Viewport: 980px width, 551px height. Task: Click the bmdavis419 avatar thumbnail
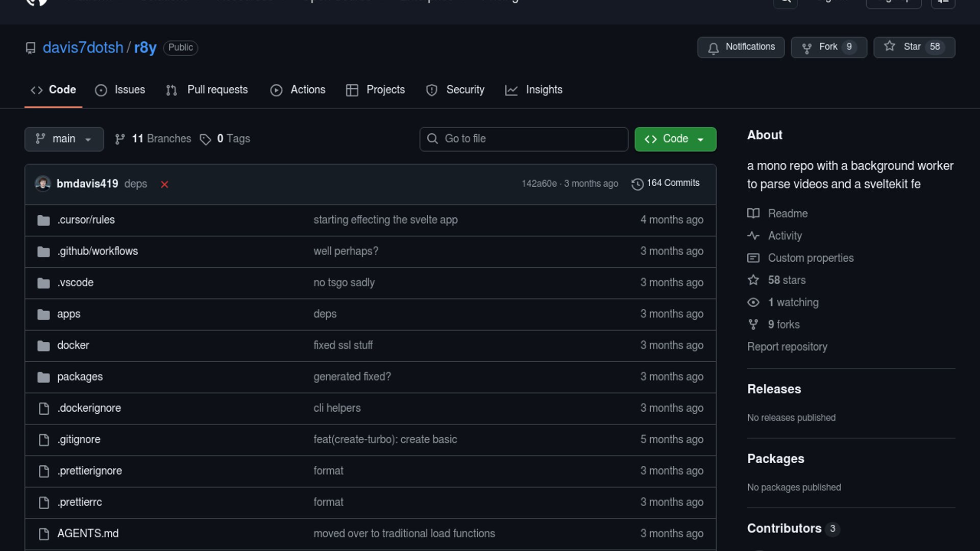coord(43,183)
